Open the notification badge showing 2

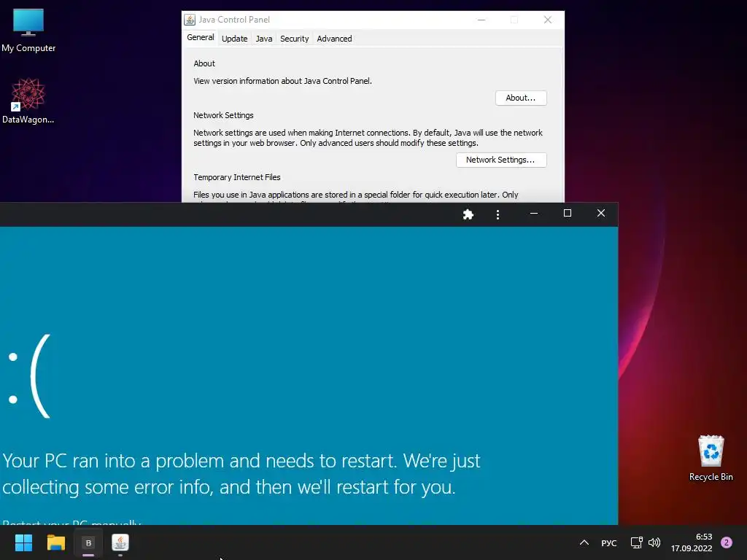click(727, 542)
